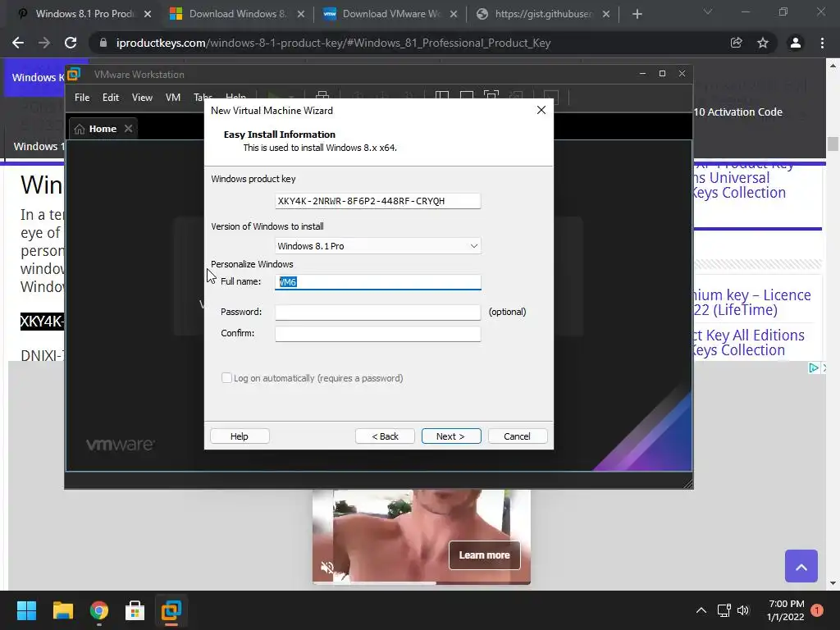Click VMware Workstation taskbar icon

pyautogui.click(x=171, y=610)
